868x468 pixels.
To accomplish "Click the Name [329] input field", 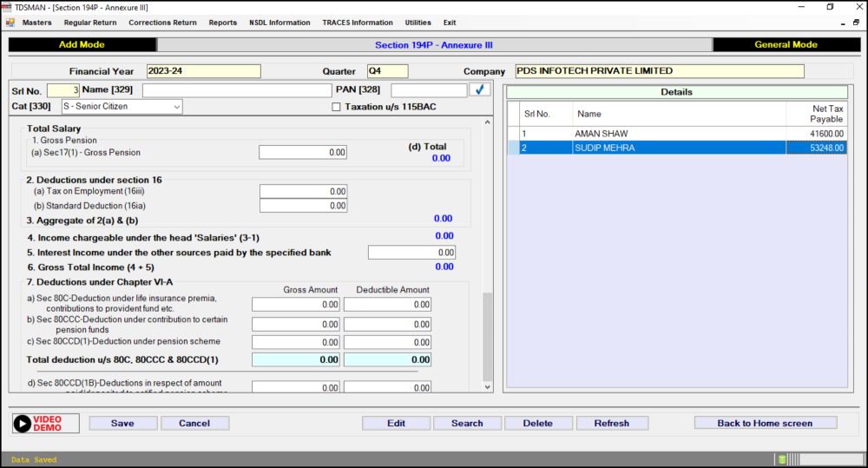I will [236, 90].
